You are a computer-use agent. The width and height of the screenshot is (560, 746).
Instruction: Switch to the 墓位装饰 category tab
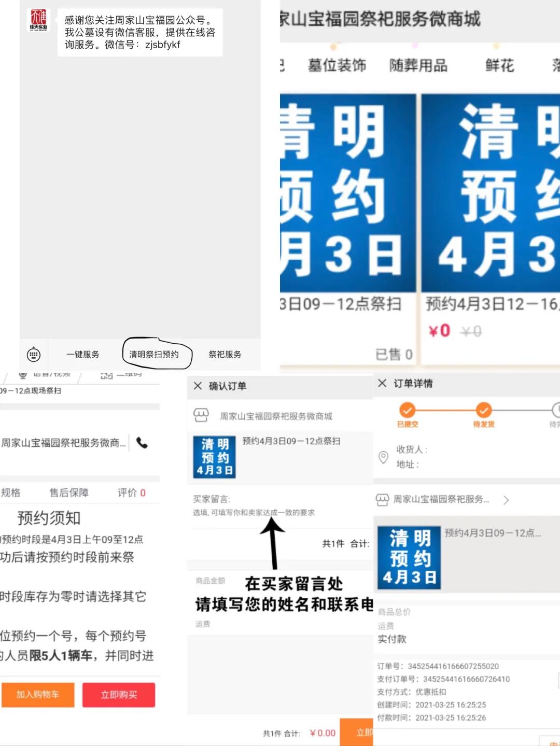[x=337, y=65]
